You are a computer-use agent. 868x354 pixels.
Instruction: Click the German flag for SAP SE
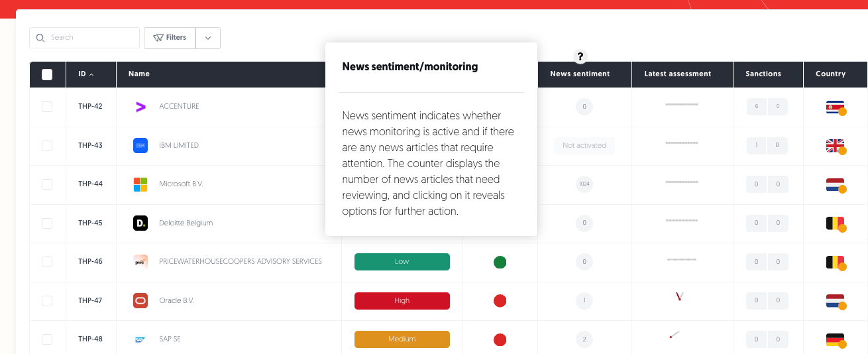(835, 339)
